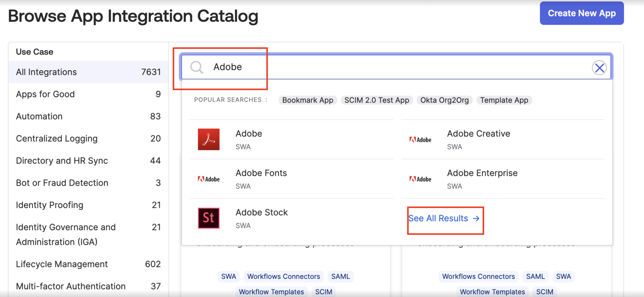The width and height of the screenshot is (644, 297).
Task: Filter by Apps for Good
Action: tap(88, 94)
